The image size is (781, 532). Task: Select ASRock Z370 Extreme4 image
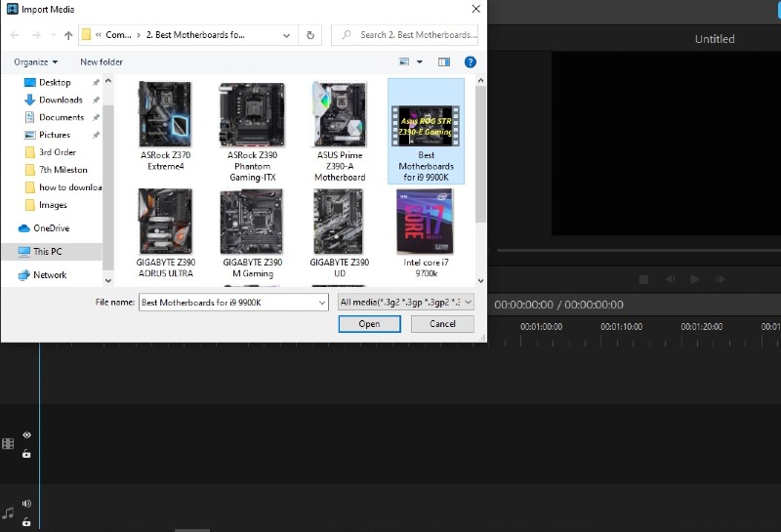coord(165,127)
